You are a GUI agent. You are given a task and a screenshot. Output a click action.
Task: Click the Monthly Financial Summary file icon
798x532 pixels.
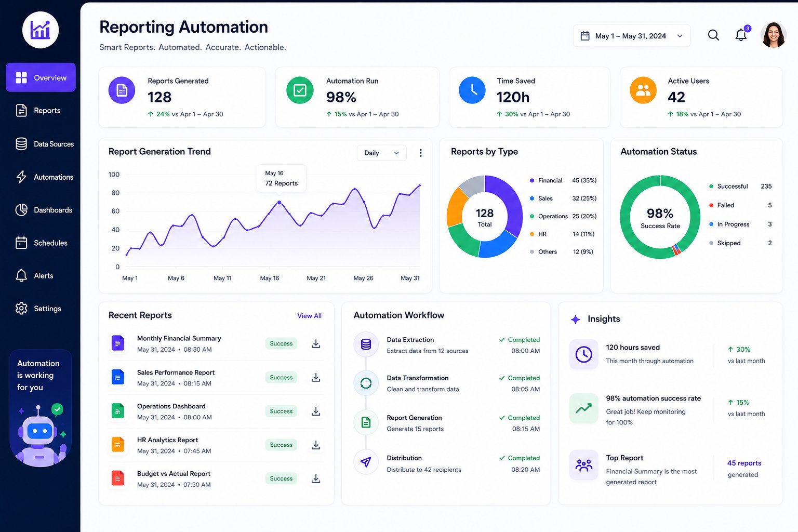pos(118,343)
